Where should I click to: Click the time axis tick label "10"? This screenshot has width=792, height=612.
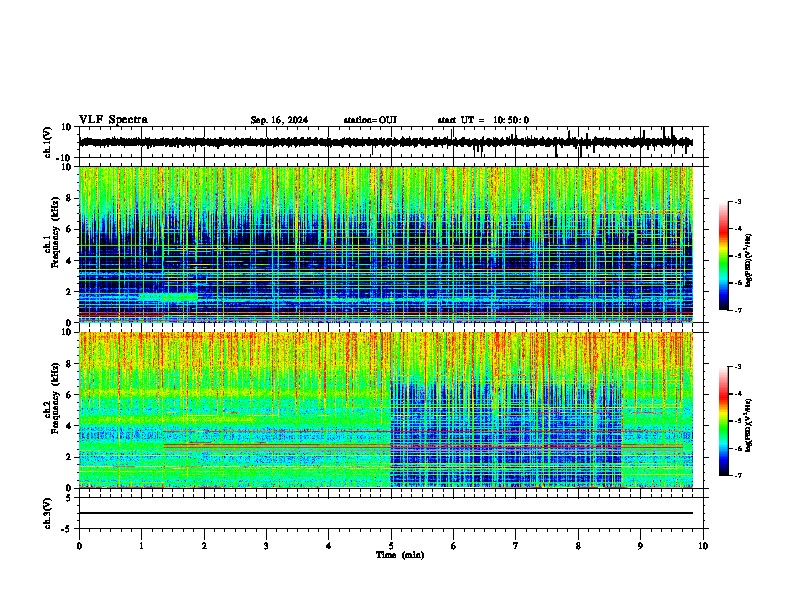(703, 546)
